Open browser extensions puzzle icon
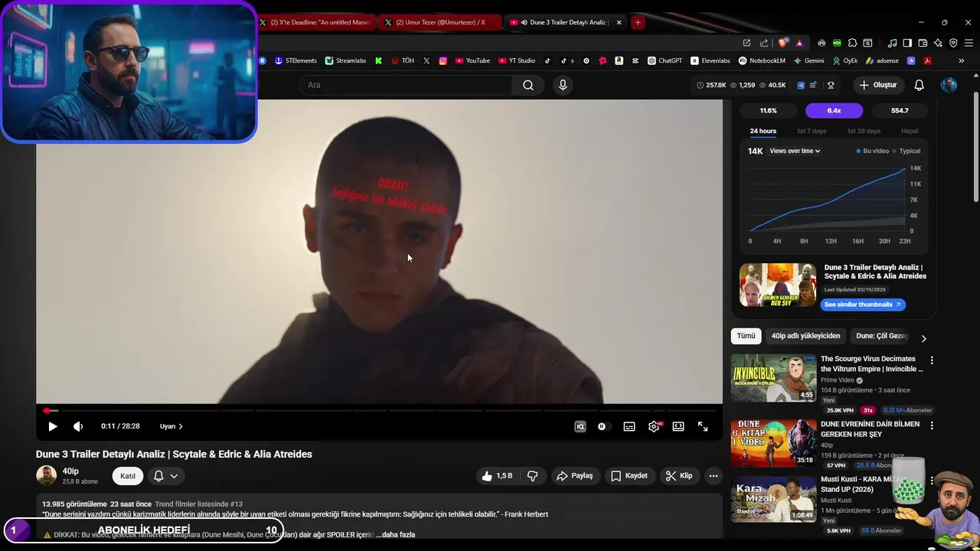This screenshot has height=551, width=980. pyautogui.click(x=852, y=43)
